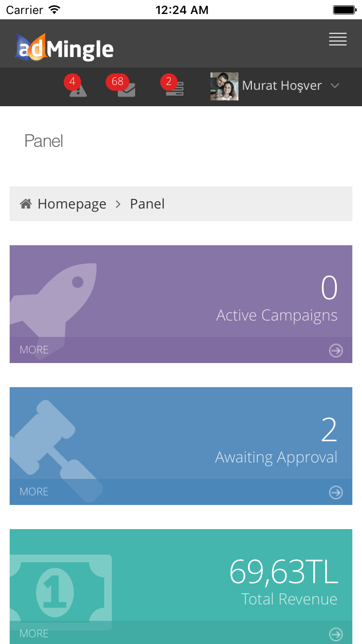The image size is (362, 644).
Task: Select the Panel breadcrumb item
Action: [x=147, y=204]
